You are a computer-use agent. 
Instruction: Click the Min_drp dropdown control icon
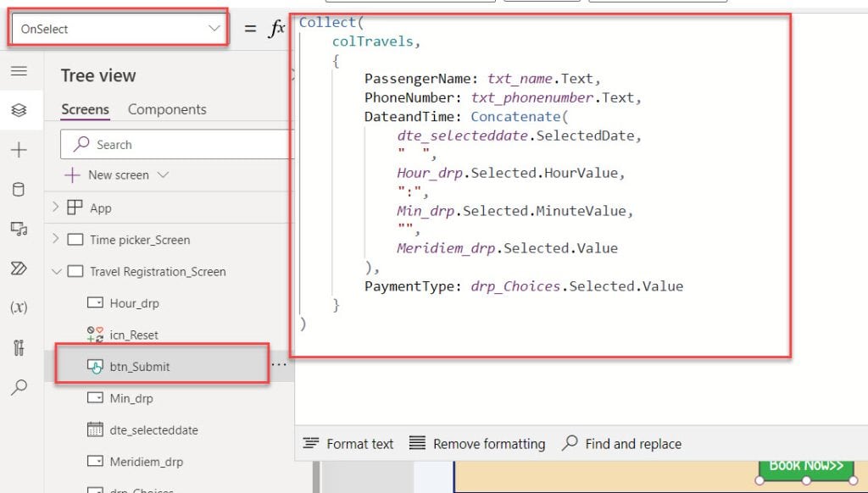coord(95,398)
